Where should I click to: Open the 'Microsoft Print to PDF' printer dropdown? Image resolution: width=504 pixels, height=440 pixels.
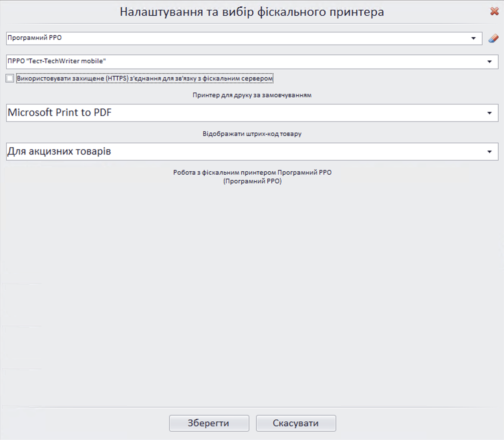click(x=490, y=113)
